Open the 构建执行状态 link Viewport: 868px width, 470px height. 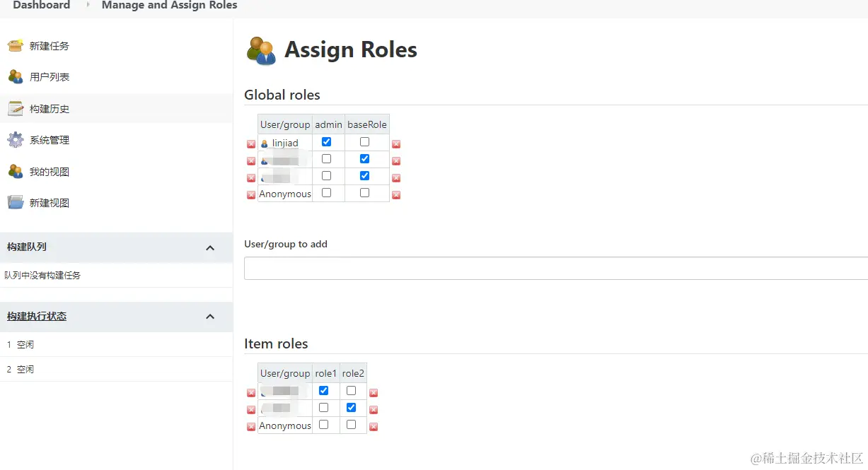tap(37, 317)
